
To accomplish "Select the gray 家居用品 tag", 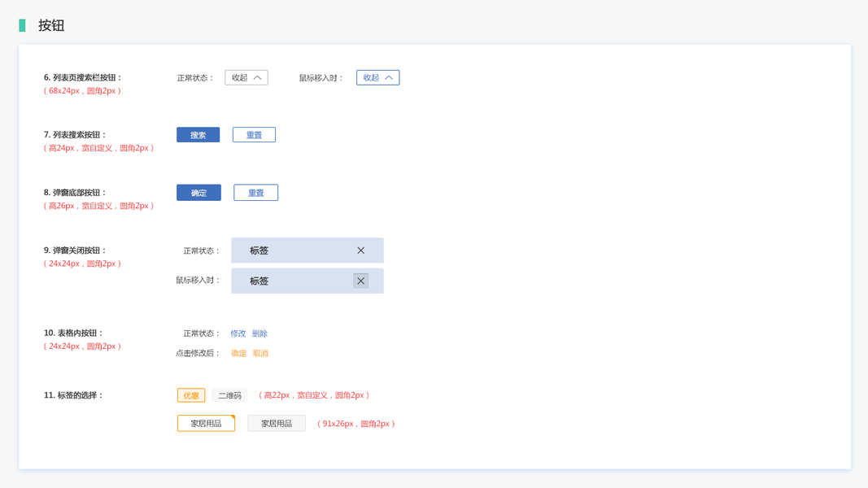I will (x=277, y=423).
